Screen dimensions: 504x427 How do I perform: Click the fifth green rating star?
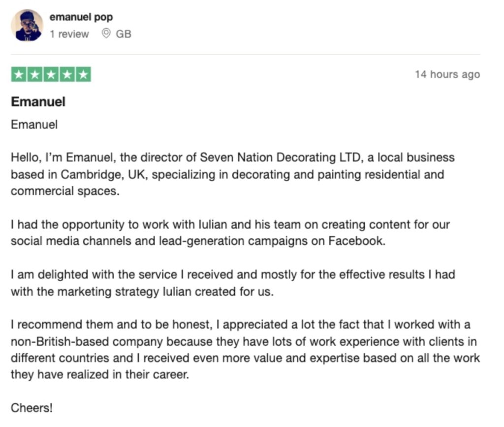[x=84, y=75]
